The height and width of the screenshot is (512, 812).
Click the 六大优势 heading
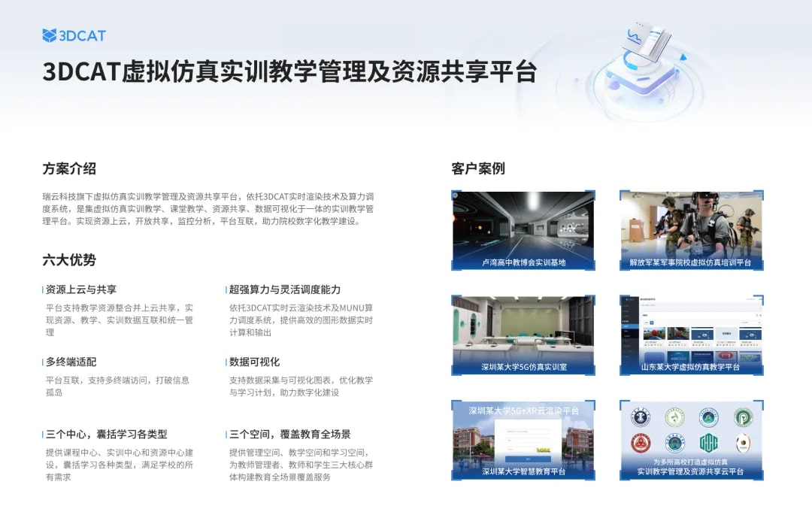tap(69, 260)
